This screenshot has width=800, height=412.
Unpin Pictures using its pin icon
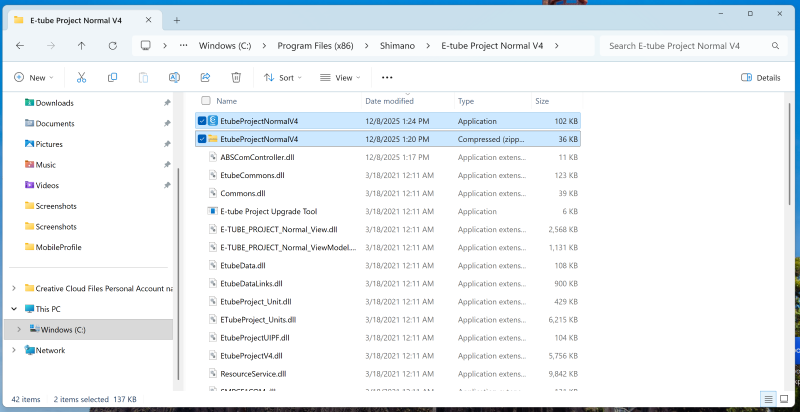(167, 144)
